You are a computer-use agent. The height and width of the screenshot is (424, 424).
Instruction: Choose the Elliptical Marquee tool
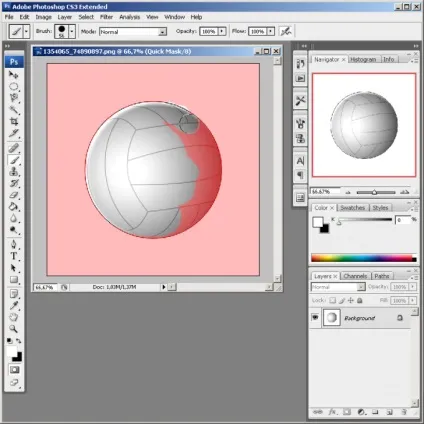(x=14, y=86)
